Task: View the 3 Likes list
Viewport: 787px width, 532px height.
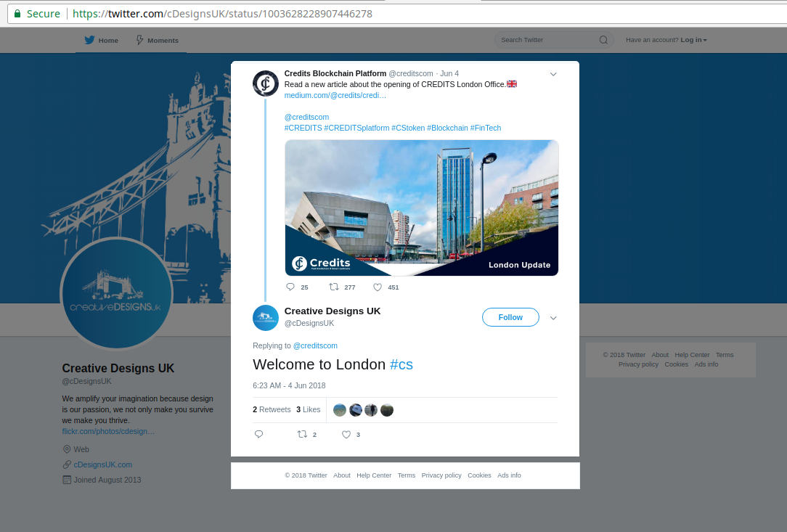Action: point(308,409)
